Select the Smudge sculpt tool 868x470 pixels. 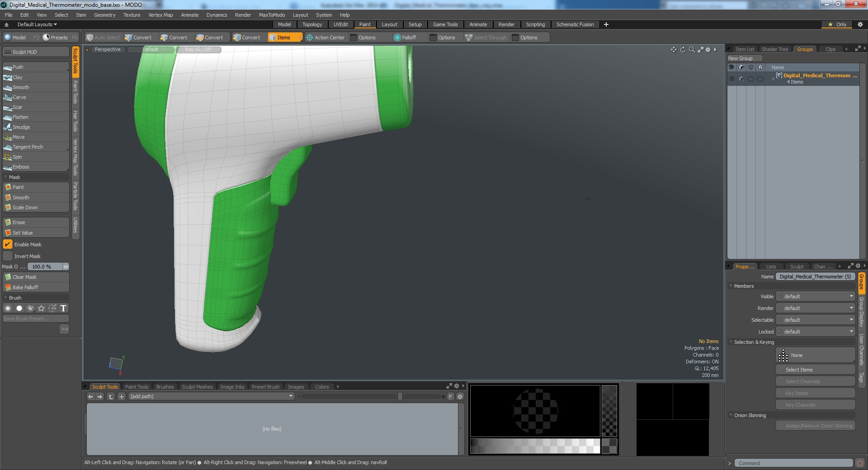tap(36, 127)
